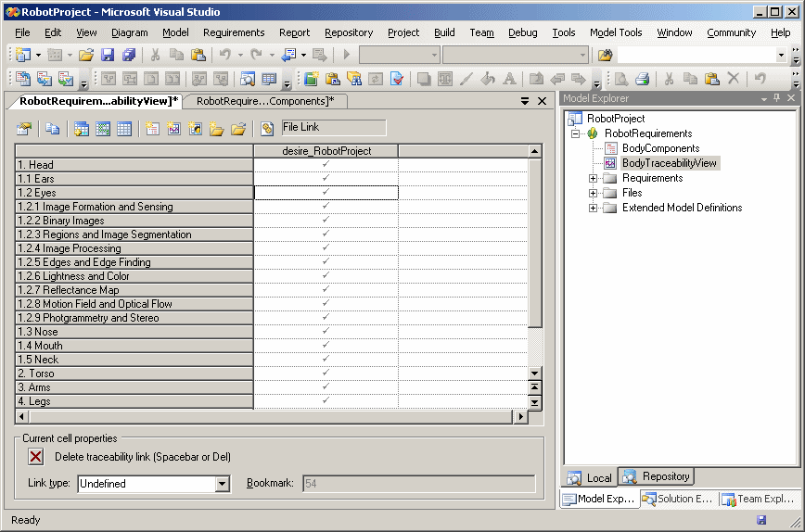Toggle traceability check for 1.2.4 Image Processing
805x532 pixels.
click(x=326, y=247)
